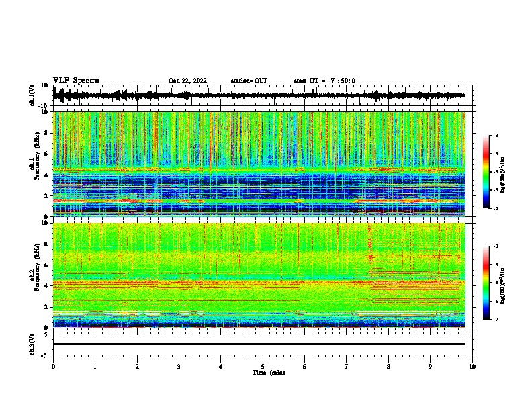Click the "Time (min)" axis label
Image resolution: width=532 pixels, height=411 pixels.
(269, 373)
